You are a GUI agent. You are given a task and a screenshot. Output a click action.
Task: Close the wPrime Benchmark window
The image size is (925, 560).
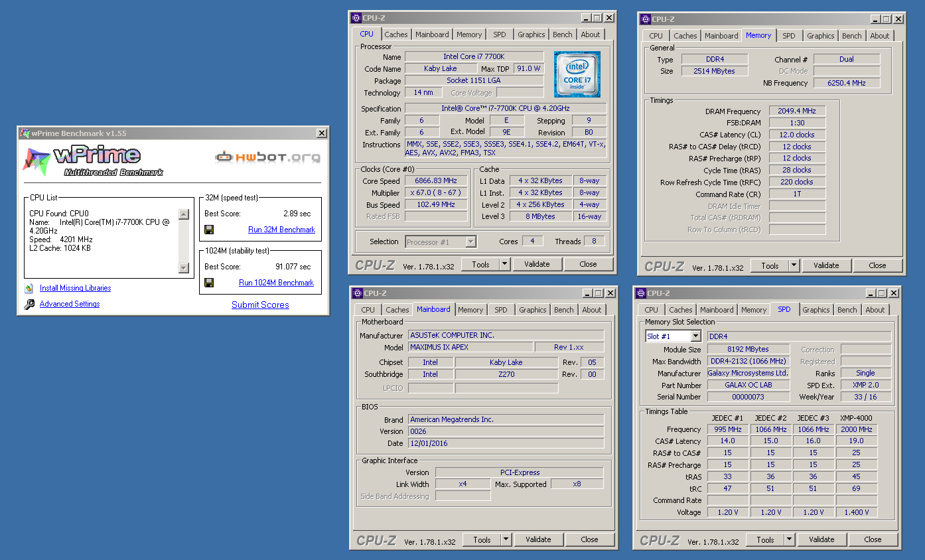pyautogui.click(x=321, y=133)
